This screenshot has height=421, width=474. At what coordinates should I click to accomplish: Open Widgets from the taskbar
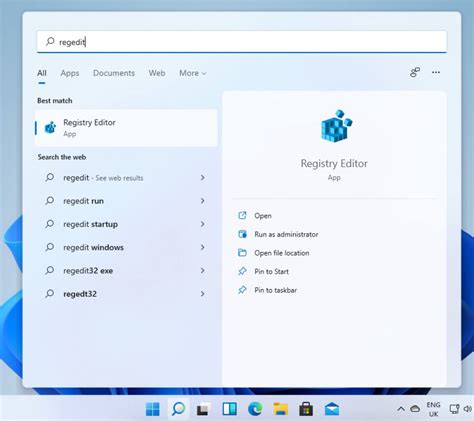pyautogui.click(x=229, y=409)
